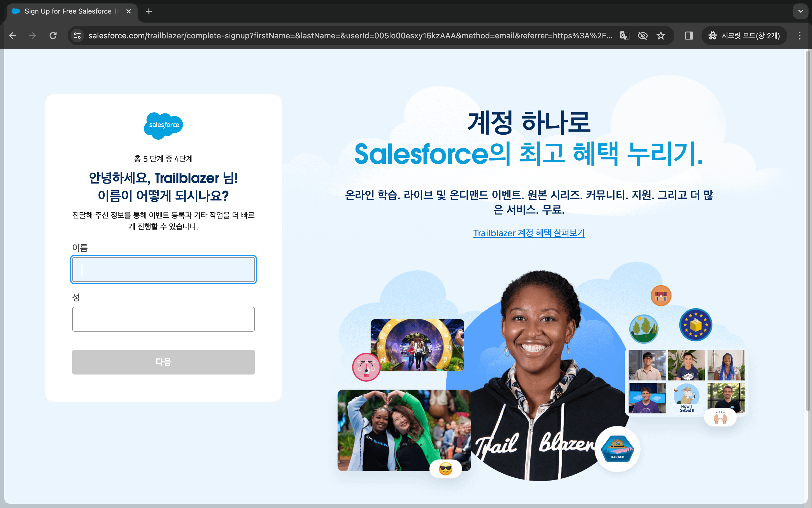Open incognito mode indicator 시크릿 모드
Image resolution: width=812 pixels, height=508 pixels.
tap(744, 36)
